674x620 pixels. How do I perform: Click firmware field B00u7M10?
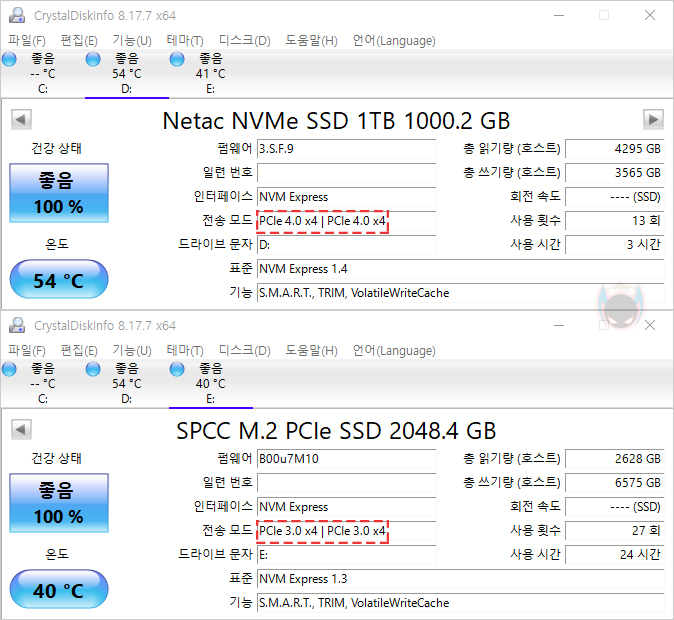pos(346,459)
